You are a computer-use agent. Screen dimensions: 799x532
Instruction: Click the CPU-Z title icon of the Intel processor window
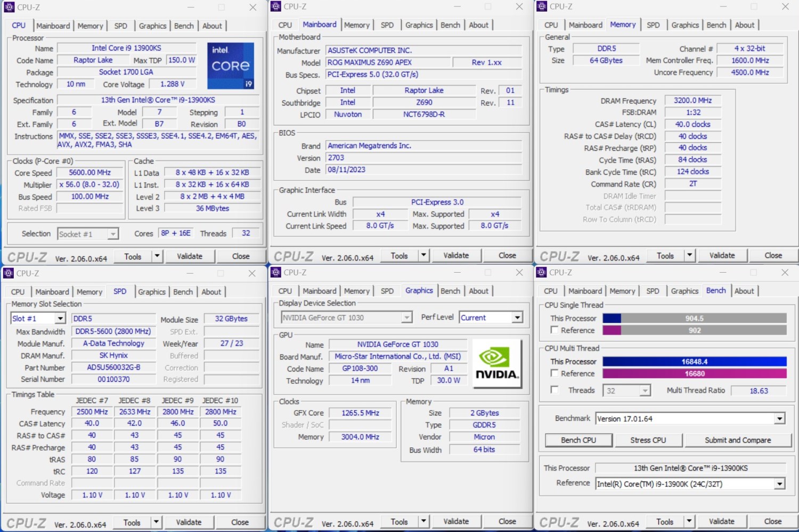[9, 7]
